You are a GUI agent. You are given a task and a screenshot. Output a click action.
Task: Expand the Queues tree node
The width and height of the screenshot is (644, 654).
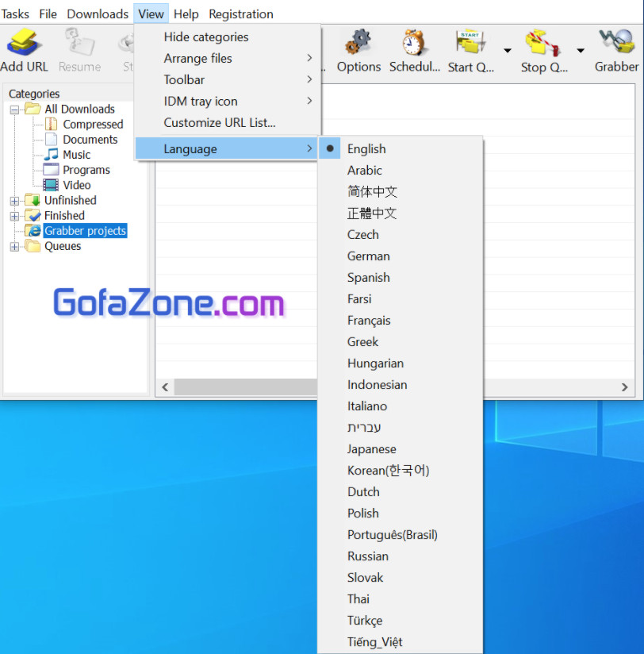click(14, 247)
